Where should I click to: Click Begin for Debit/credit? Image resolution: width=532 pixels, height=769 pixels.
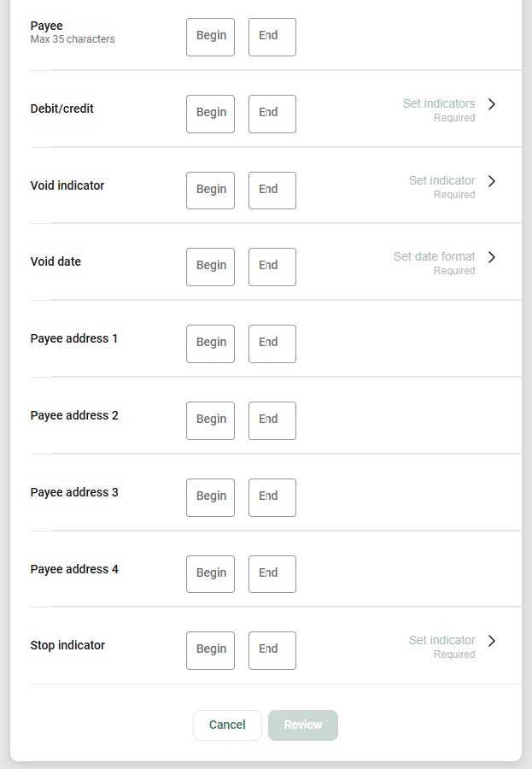[210, 114]
